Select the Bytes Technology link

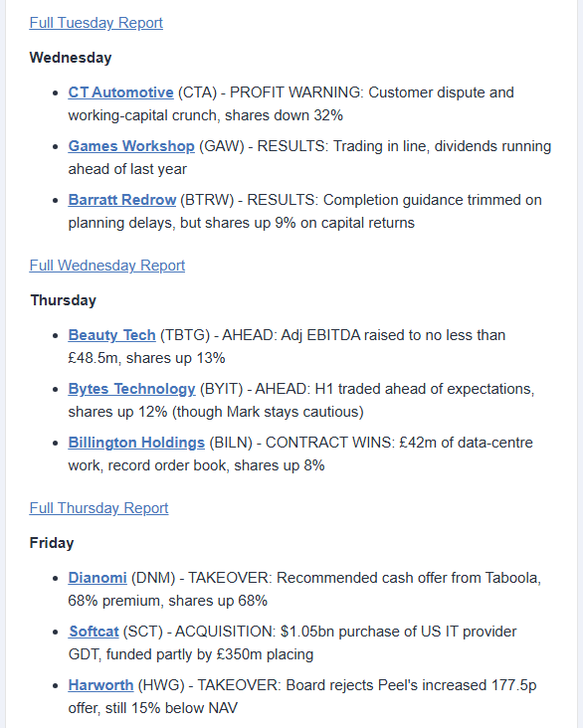pyautogui.click(x=132, y=389)
